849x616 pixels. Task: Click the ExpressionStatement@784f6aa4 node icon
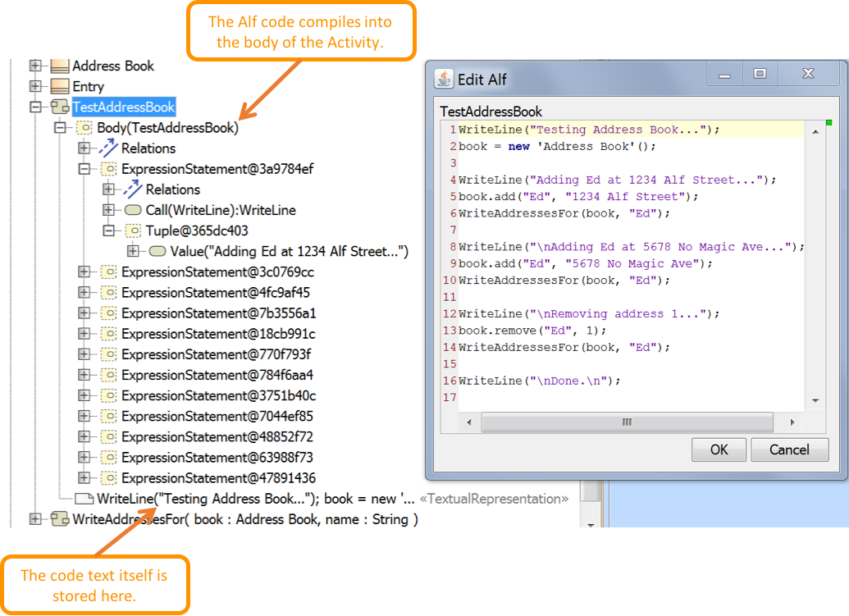tap(108, 375)
